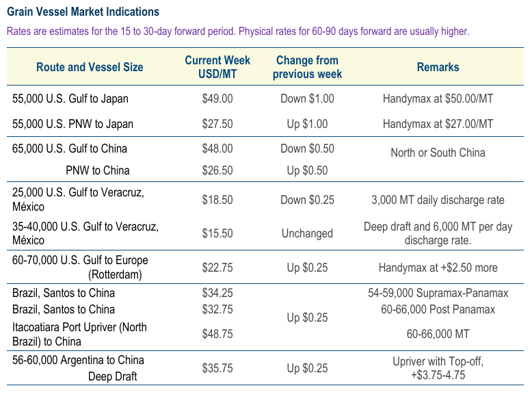This screenshot has width=532, height=401.
Task: Click the "3,000 MT daily discharge rate" remark
Action: [438, 200]
